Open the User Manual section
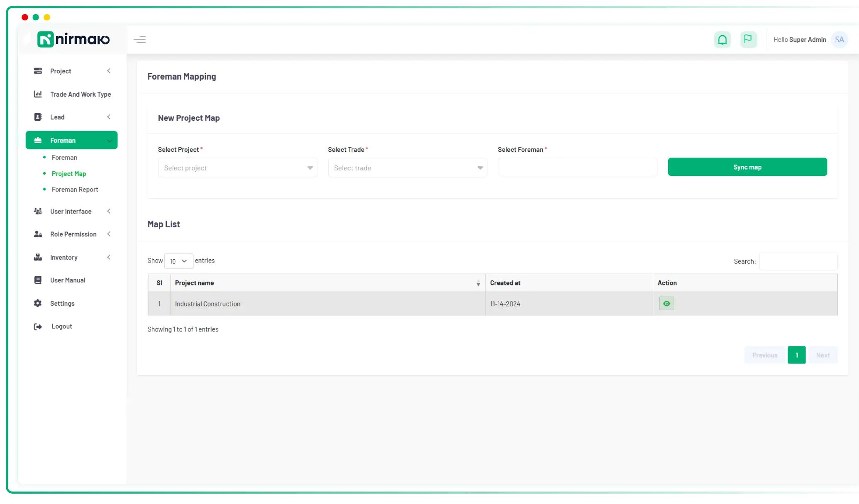859x504 pixels. pos(68,280)
